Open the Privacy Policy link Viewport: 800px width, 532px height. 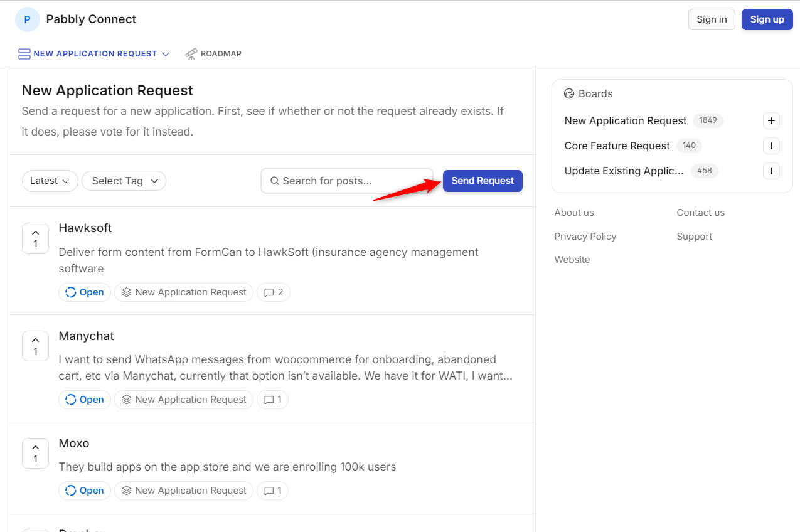(585, 237)
